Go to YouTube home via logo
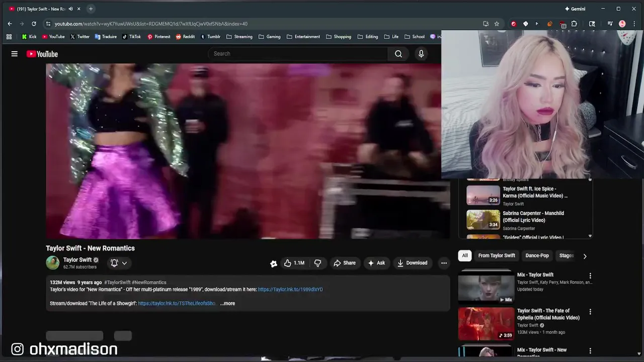The height and width of the screenshot is (362, 644). [x=42, y=54]
